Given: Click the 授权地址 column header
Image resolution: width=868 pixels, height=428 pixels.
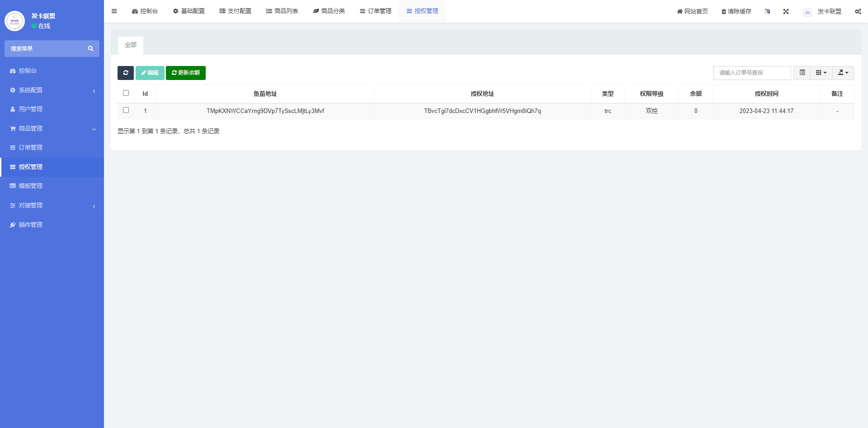Looking at the screenshot, I should (x=482, y=94).
